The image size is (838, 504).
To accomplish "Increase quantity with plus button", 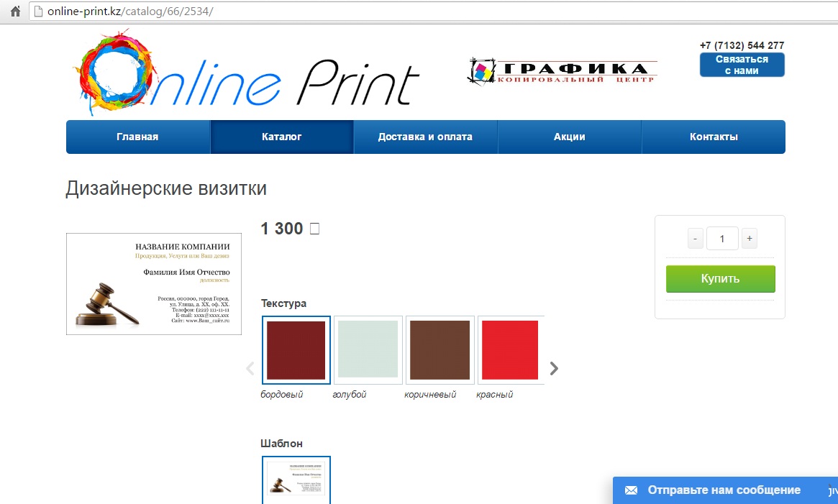I will tap(750, 239).
